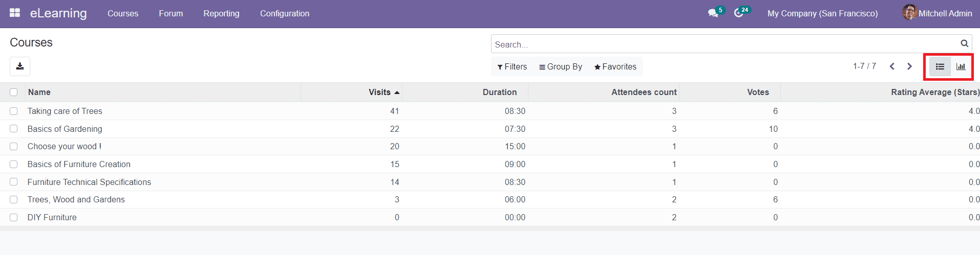
Task: Toggle Visits column sort arrow
Action: 397,92
